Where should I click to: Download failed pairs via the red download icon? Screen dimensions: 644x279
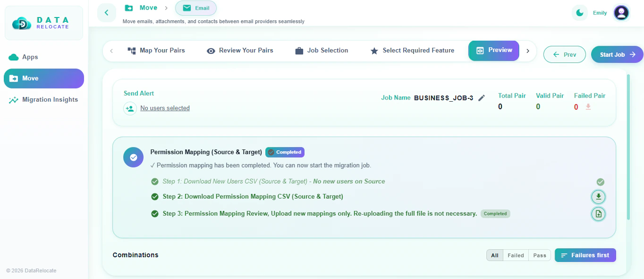[588, 107]
